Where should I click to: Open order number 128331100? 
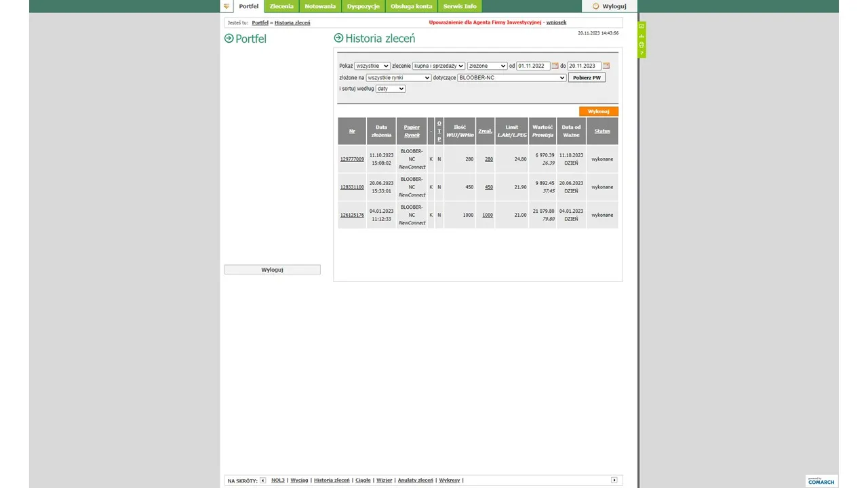(x=352, y=187)
